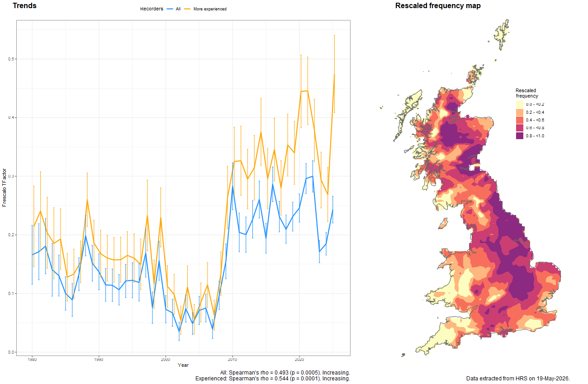Click the Experienced Spearman's rho caption
The width and height of the screenshot is (588, 384).
point(273,379)
